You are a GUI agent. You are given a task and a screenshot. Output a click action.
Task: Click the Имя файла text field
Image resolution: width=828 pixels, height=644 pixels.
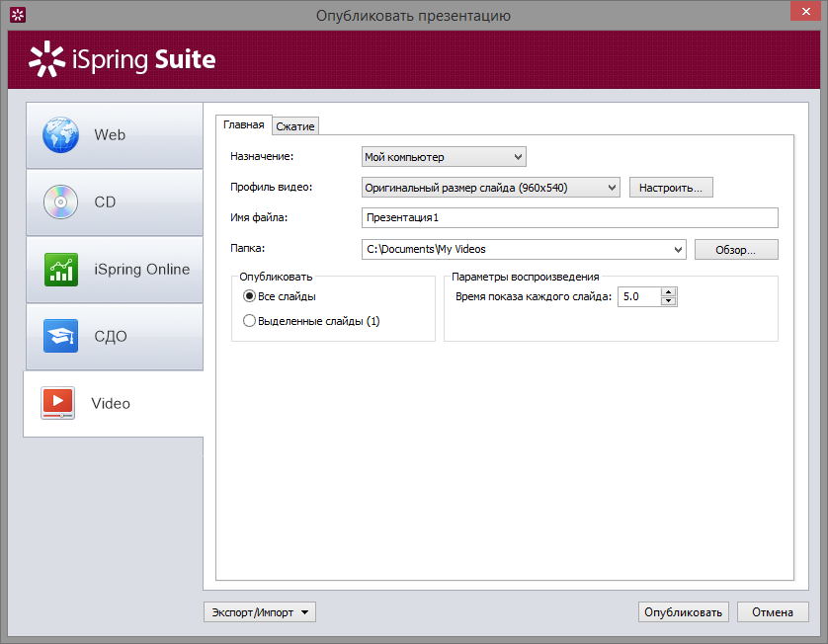(x=569, y=217)
